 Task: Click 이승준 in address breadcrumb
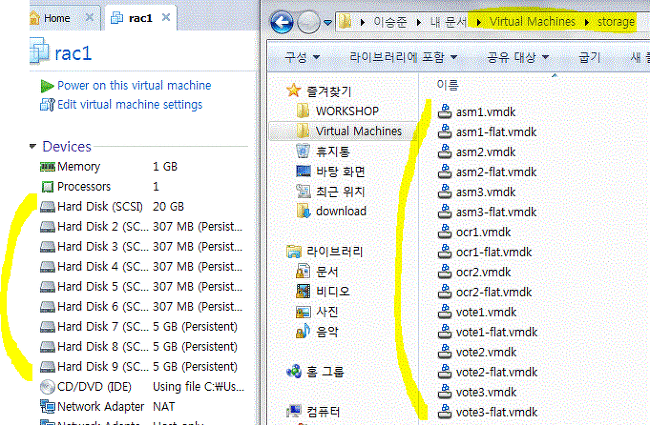(x=390, y=22)
